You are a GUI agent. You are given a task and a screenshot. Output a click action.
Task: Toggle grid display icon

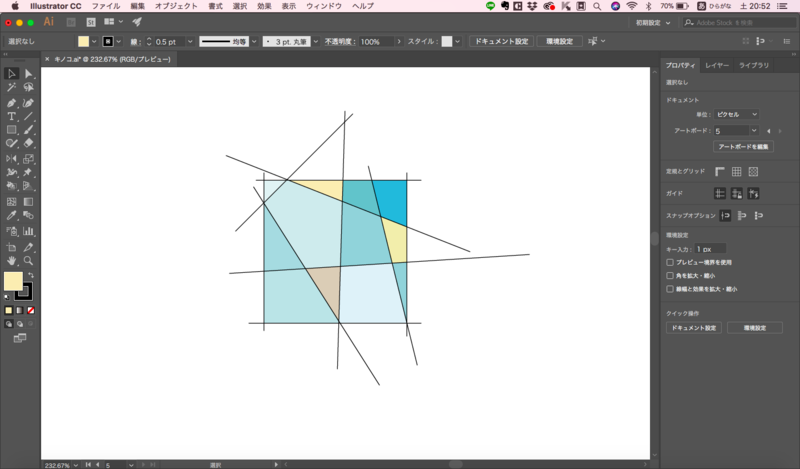pos(736,171)
